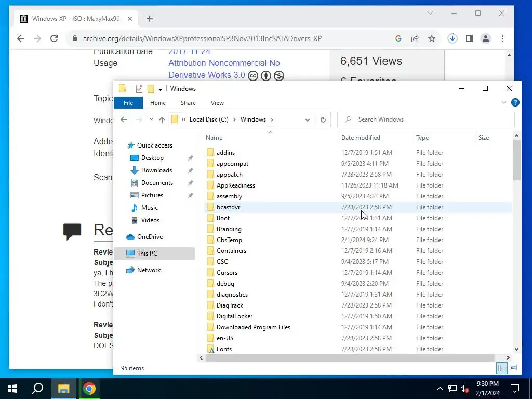Select Quick access in navigation pane

(154, 145)
